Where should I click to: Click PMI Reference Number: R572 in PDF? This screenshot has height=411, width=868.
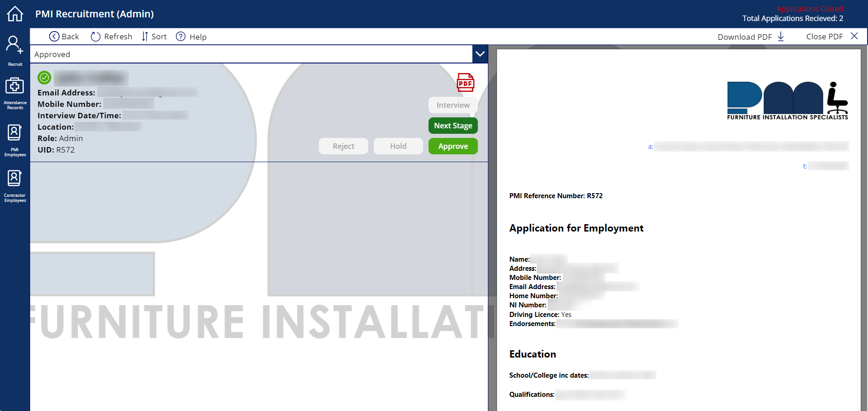(556, 196)
